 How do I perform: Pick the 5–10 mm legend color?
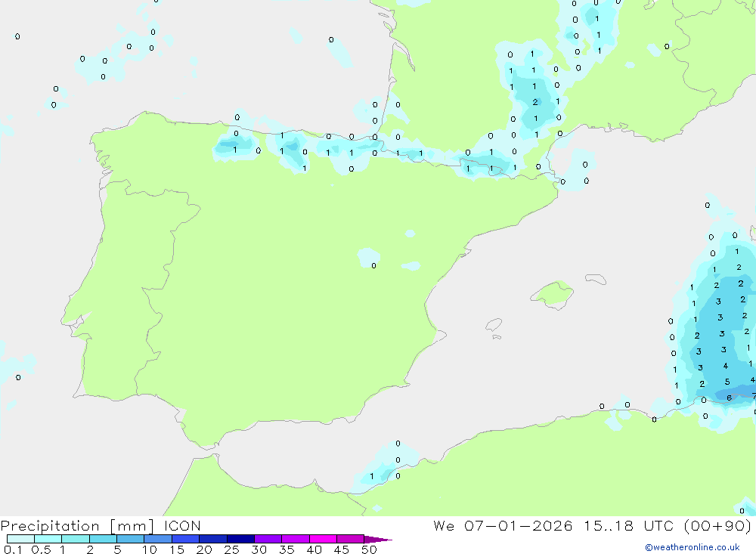(131, 539)
